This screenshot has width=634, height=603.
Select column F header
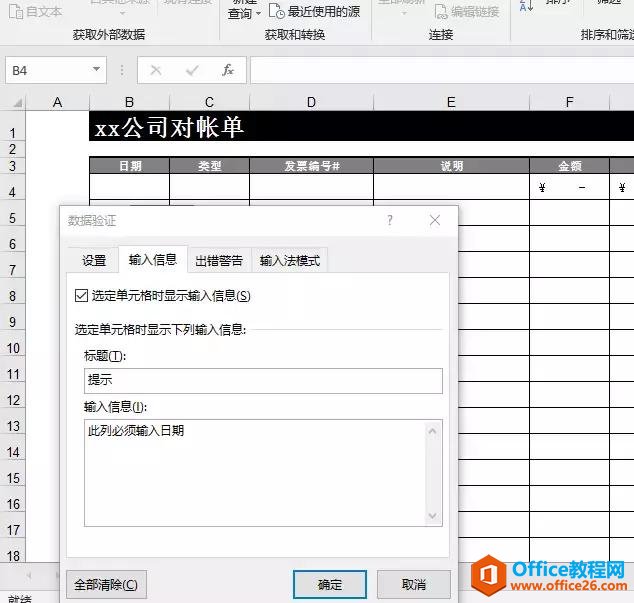point(569,102)
